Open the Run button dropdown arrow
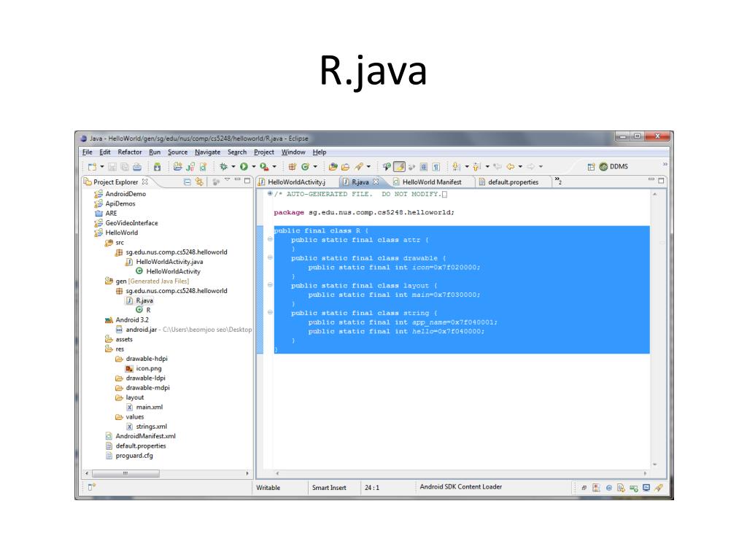Screen dimensions: 747x560 coord(253,166)
